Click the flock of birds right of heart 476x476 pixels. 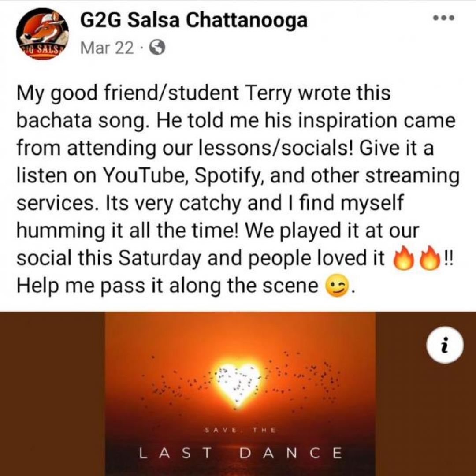pos(304,379)
